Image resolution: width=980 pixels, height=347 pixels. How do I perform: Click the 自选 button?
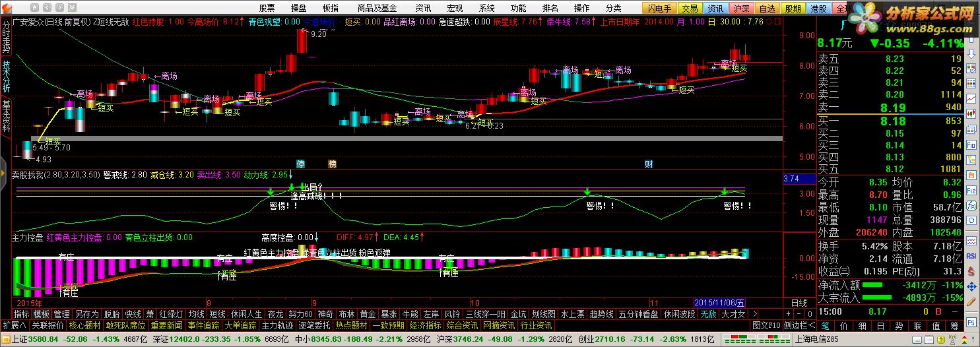(768, 8)
